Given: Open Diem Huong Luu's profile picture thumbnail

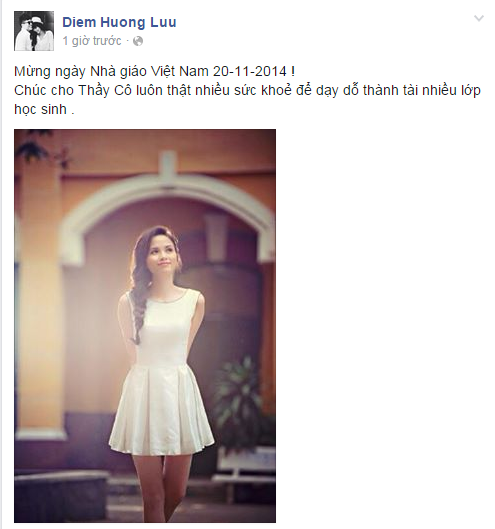Looking at the screenshot, I should pyautogui.click(x=34, y=31).
